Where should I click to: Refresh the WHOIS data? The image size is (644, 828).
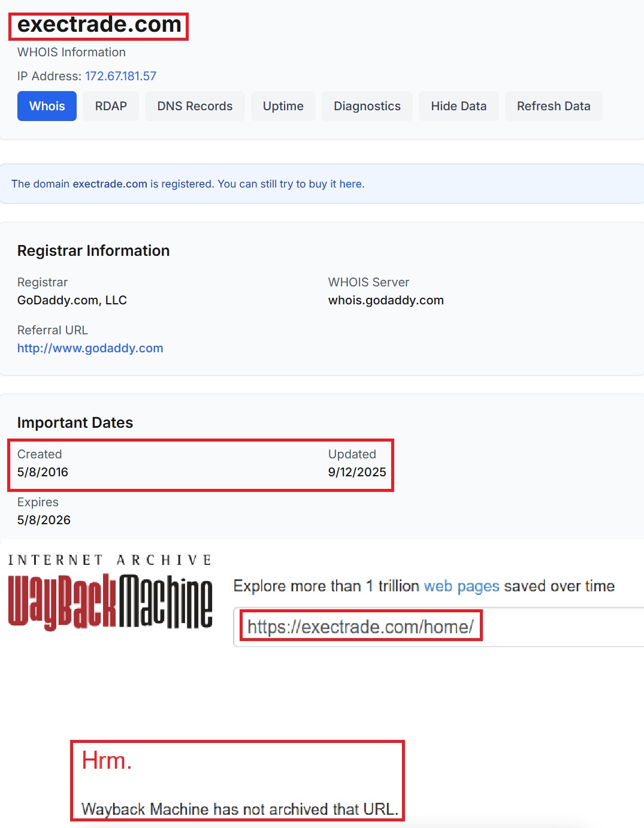pyautogui.click(x=554, y=106)
